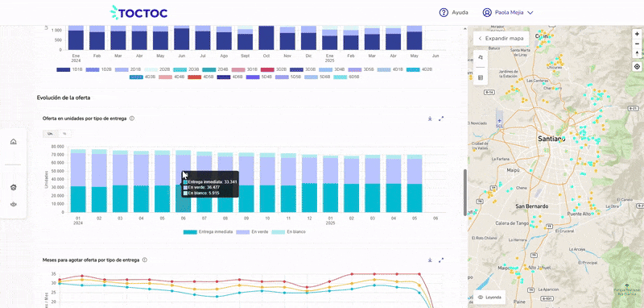This screenshot has width=644, height=308.
Task: Reset map compass north
Action: click(637, 53)
